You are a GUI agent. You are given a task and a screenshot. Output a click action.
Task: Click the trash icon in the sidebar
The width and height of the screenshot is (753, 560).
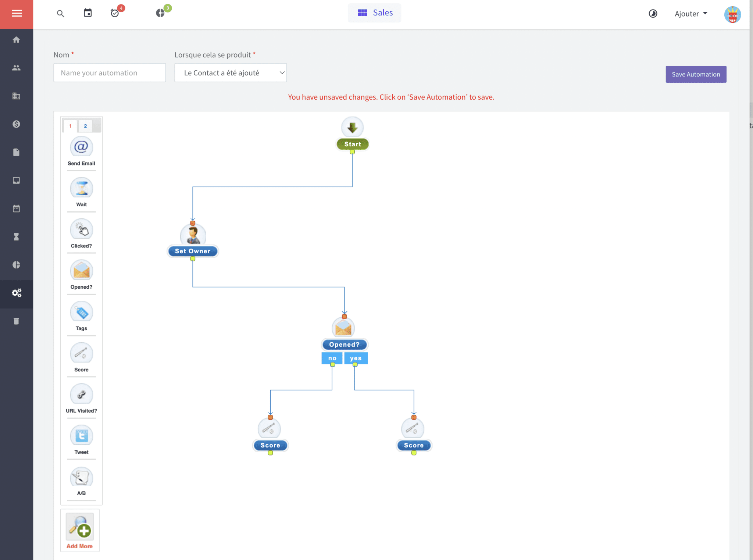point(16,321)
